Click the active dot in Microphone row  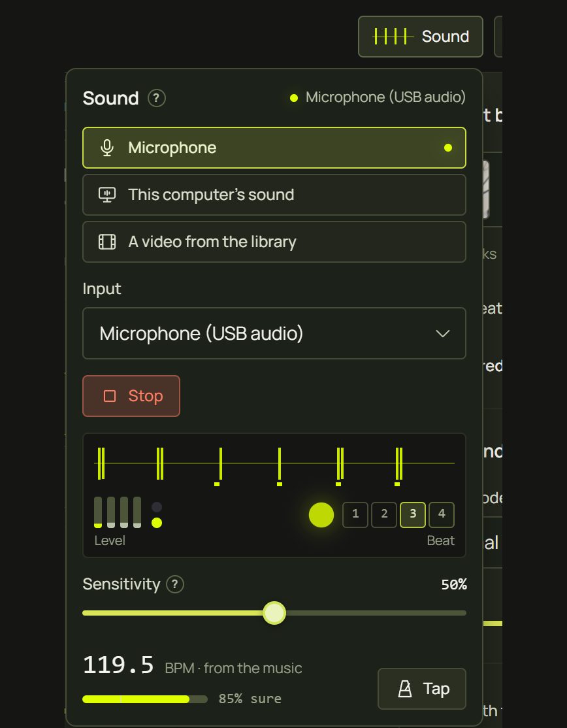point(447,148)
